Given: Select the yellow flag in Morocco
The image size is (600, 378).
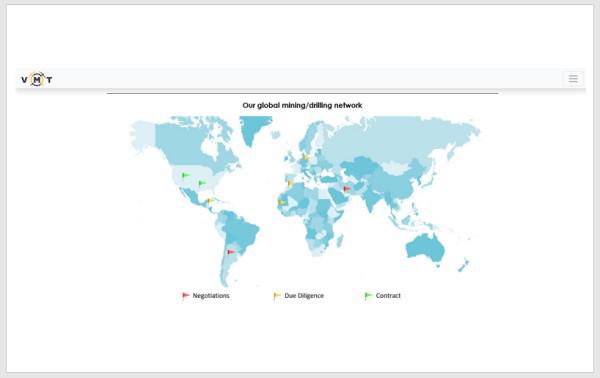Looking at the screenshot, I should click(x=290, y=184).
